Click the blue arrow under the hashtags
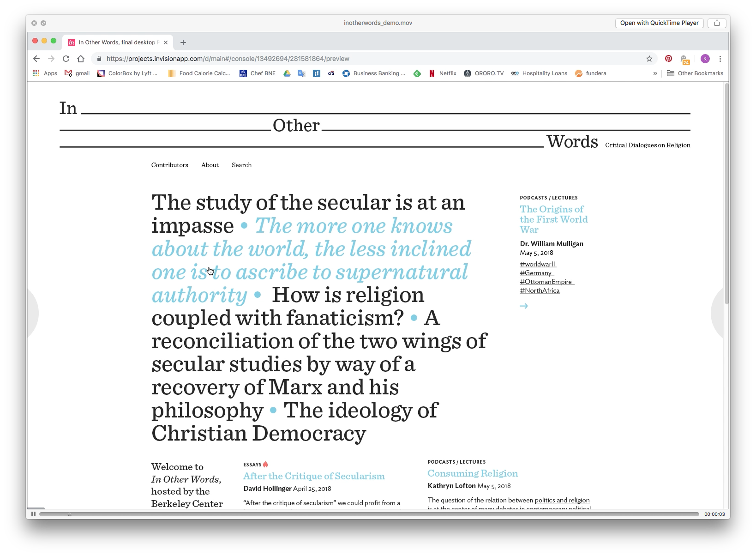Image resolution: width=756 pixels, height=556 pixels. [524, 306]
